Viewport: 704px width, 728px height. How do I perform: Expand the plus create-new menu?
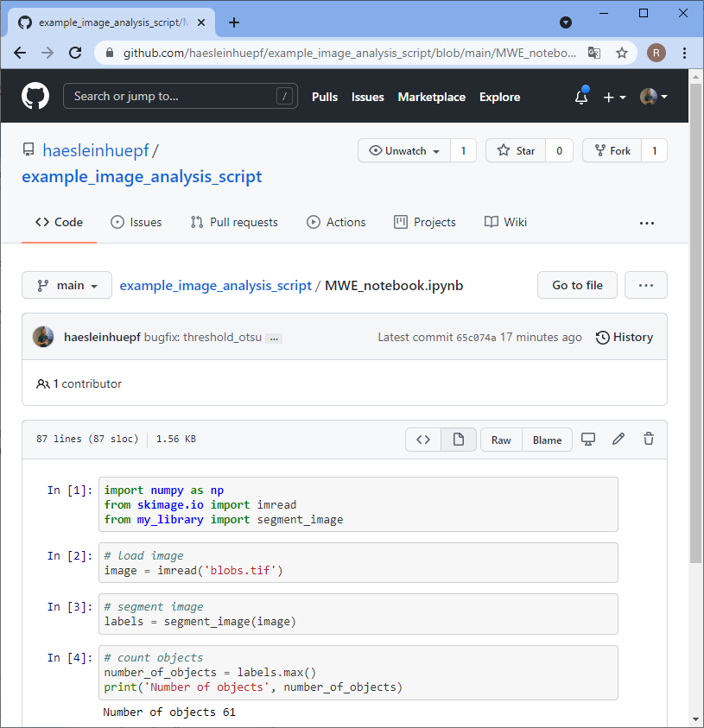[614, 98]
